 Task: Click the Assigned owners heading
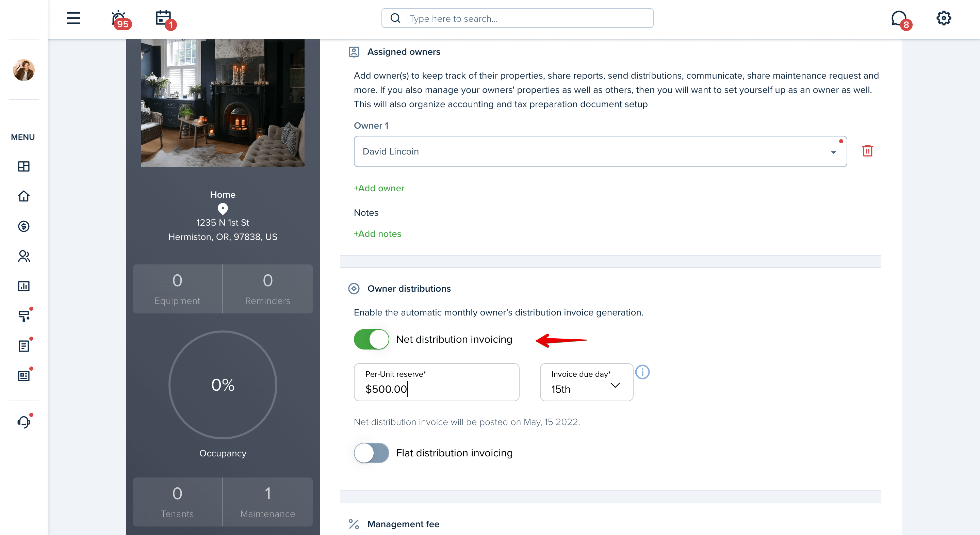point(404,52)
